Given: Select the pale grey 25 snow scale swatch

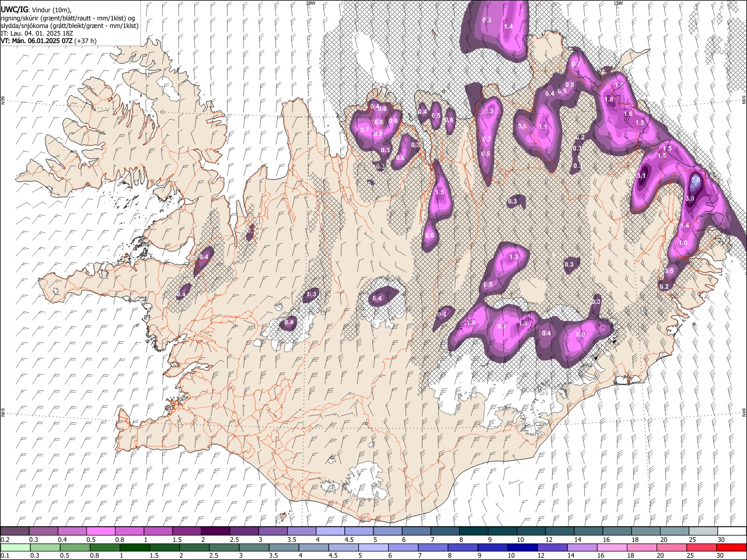Looking at the screenshot, I should point(703,531).
